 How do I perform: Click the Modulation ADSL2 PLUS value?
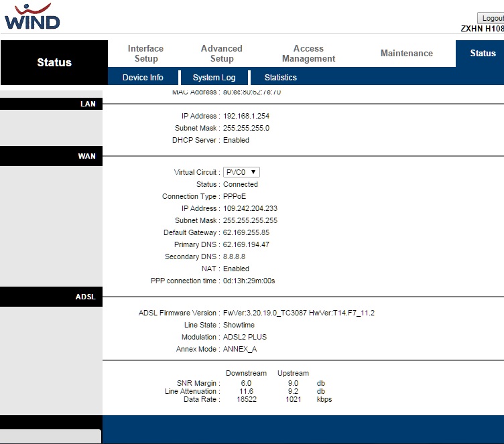pos(245,337)
